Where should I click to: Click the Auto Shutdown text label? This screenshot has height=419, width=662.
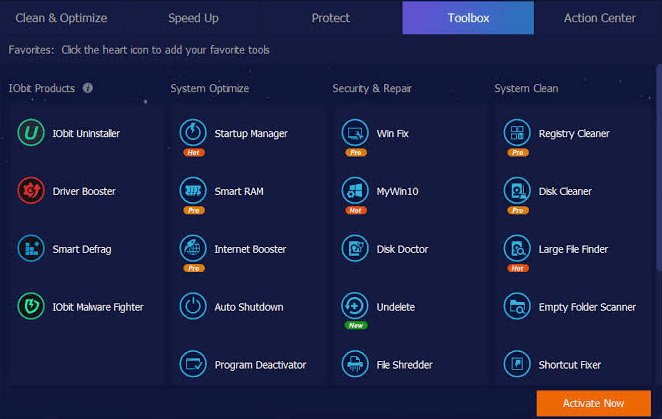[249, 307]
